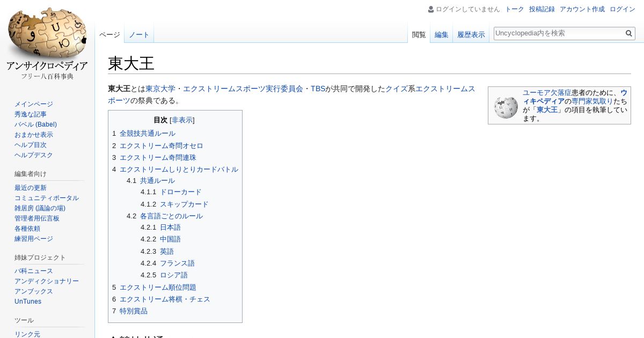The height and width of the screenshot is (338, 644).
Task: Jump to 4.2.1 日本語
Action: [170, 227]
